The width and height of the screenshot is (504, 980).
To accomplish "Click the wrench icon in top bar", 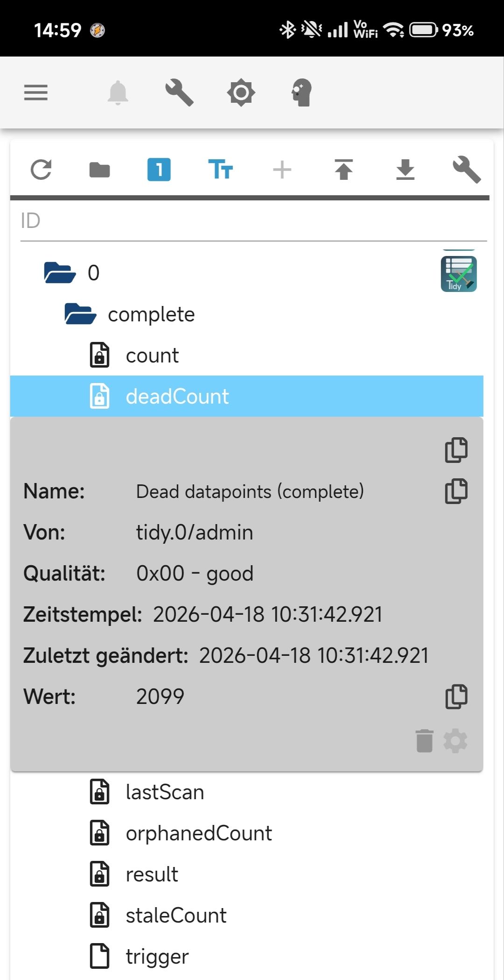I will click(x=179, y=92).
